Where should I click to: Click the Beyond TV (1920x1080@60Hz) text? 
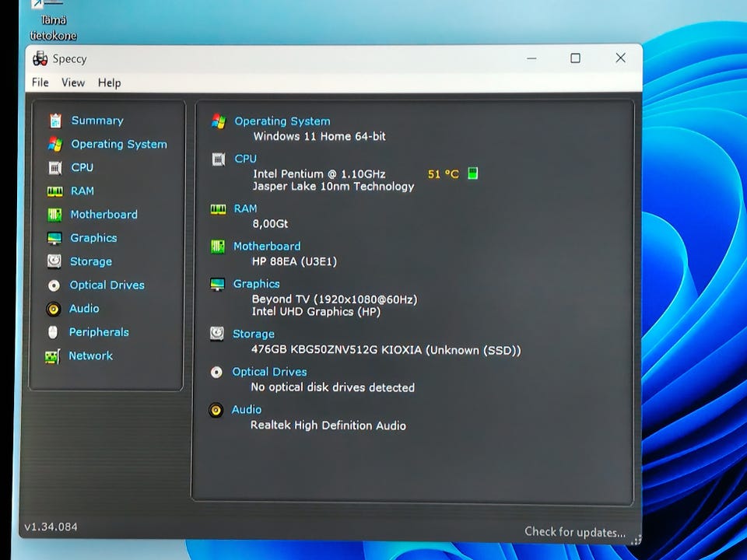pos(335,299)
